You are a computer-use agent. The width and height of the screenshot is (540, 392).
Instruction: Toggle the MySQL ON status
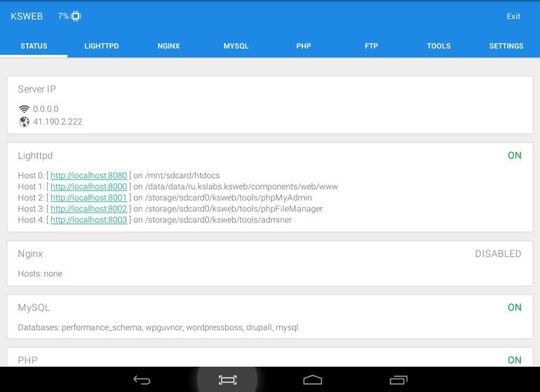pos(515,307)
